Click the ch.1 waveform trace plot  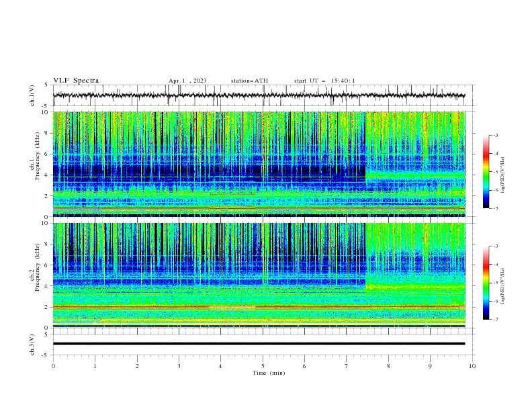[x=259, y=95]
